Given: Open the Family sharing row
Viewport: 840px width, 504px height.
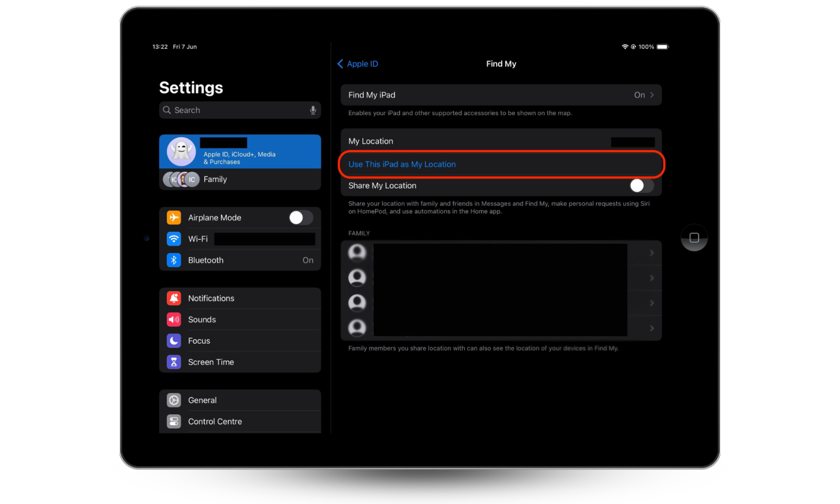Looking at the screenshot, I should coord(240,179).
